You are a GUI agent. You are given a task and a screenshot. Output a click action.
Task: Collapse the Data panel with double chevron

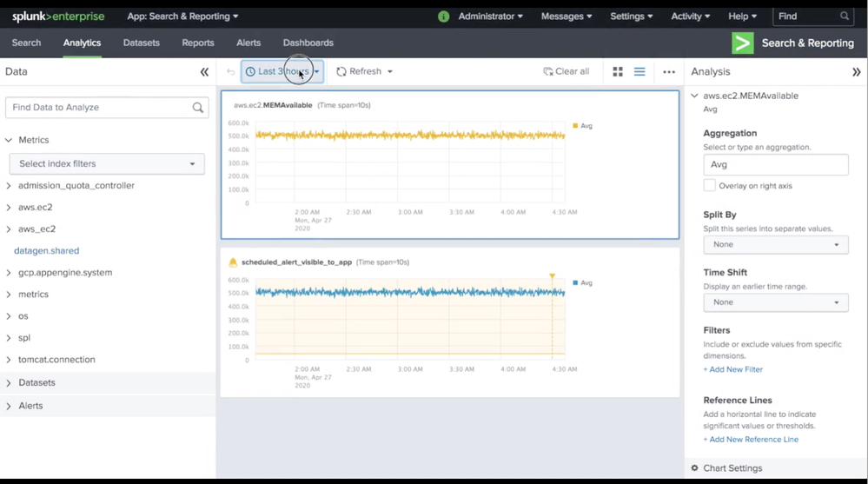[204, 72]
